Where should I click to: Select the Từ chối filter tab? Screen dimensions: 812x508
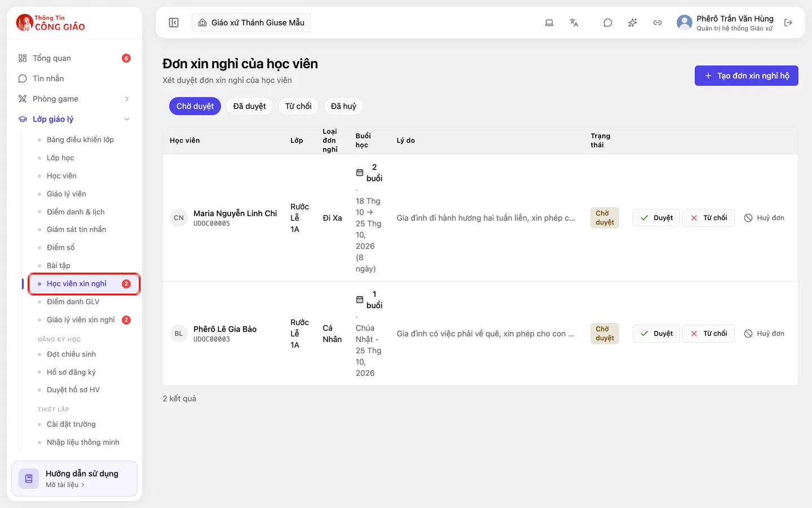point(298,106)
